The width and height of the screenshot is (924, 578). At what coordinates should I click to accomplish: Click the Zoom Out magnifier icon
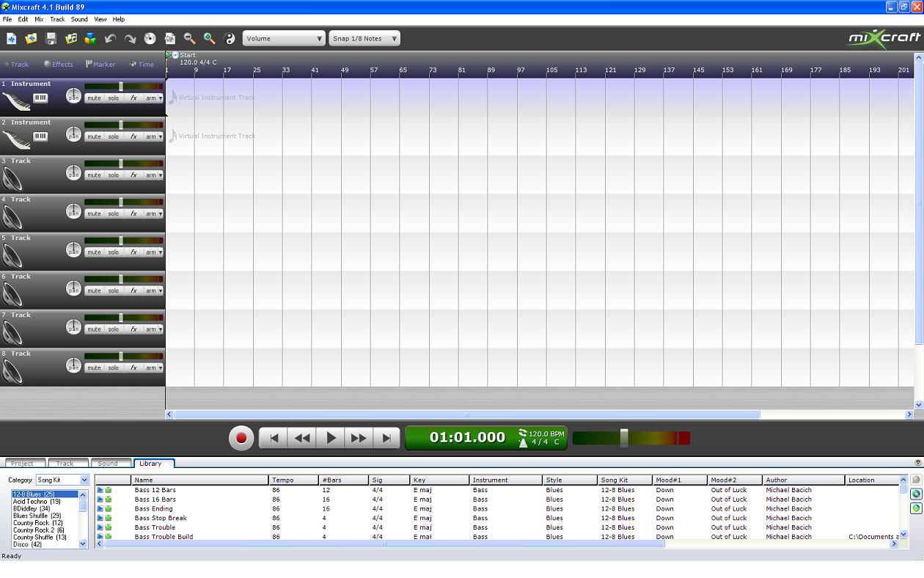click(189, 39)
